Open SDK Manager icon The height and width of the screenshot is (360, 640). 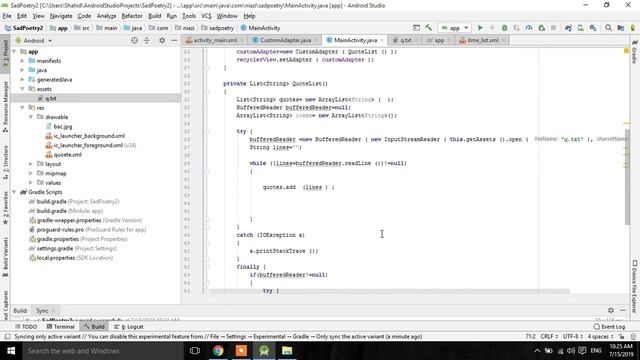(593, 28)
